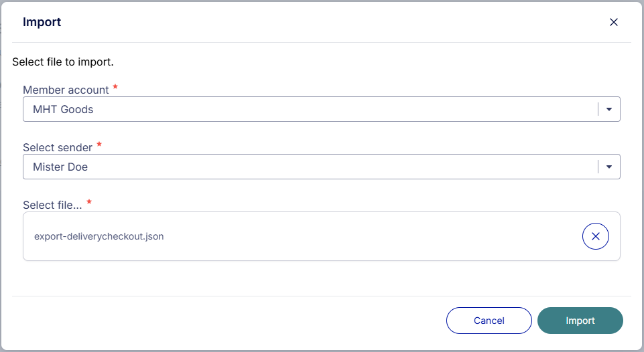Screen dimensions: 644x352
Task: Click the Select sender field label
Action: [58, 147]
